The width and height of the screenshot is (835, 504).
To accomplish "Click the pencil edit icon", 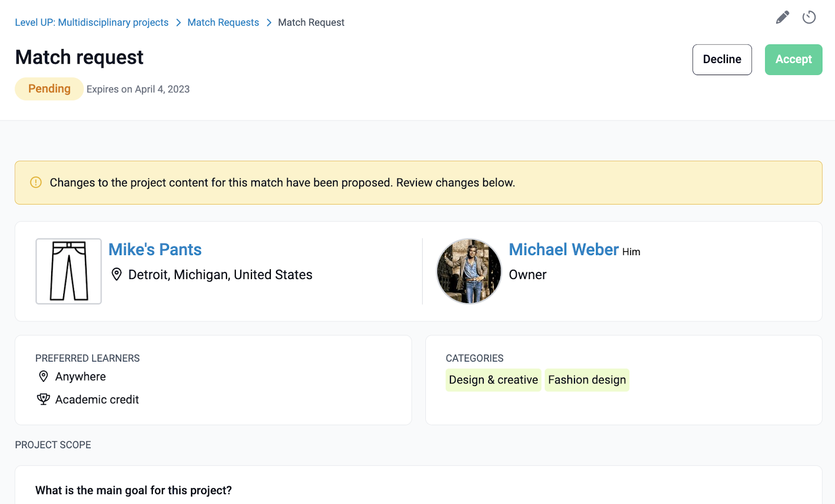I will (x=782, y=18).
